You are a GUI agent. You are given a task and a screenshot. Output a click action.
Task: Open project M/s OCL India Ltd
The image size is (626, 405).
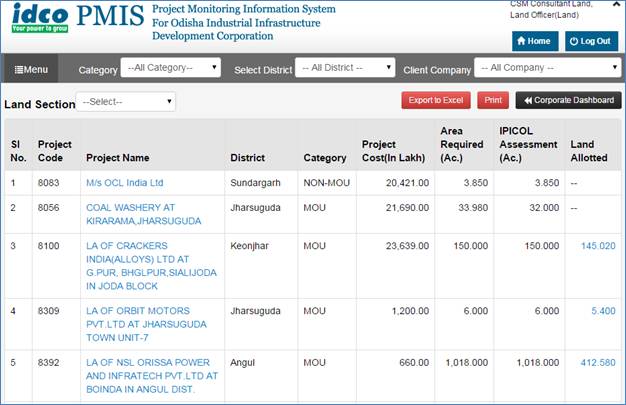tap(125, 183)
